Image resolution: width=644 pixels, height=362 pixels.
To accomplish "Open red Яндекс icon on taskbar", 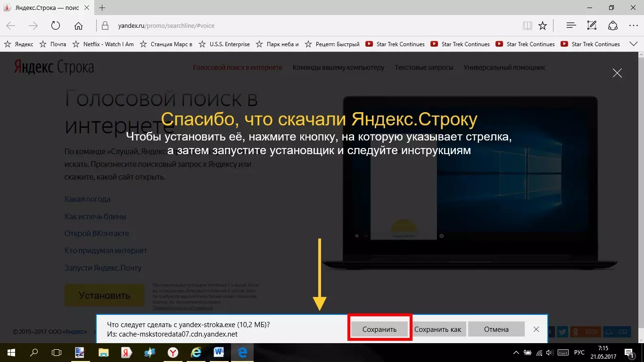I will tap(126, 353).
